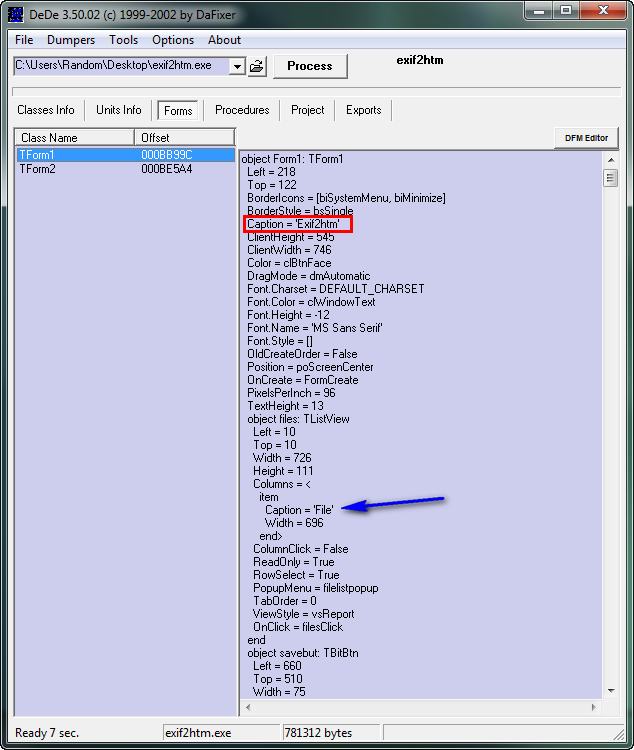Click the line "Font.Charset = DEFAULT_CHARSET"
Image resolution: width=634 pixels, height=750 pixels.
click(x=335, y=289)
